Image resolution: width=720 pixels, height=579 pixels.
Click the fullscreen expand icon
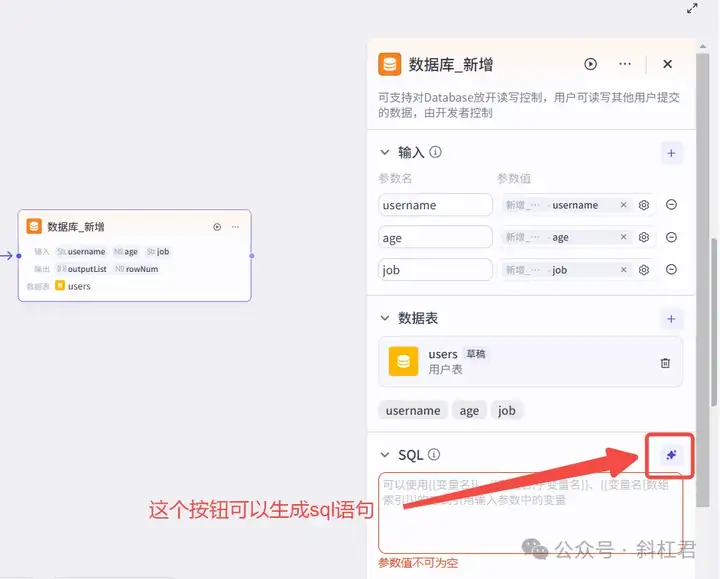[692, 8]
